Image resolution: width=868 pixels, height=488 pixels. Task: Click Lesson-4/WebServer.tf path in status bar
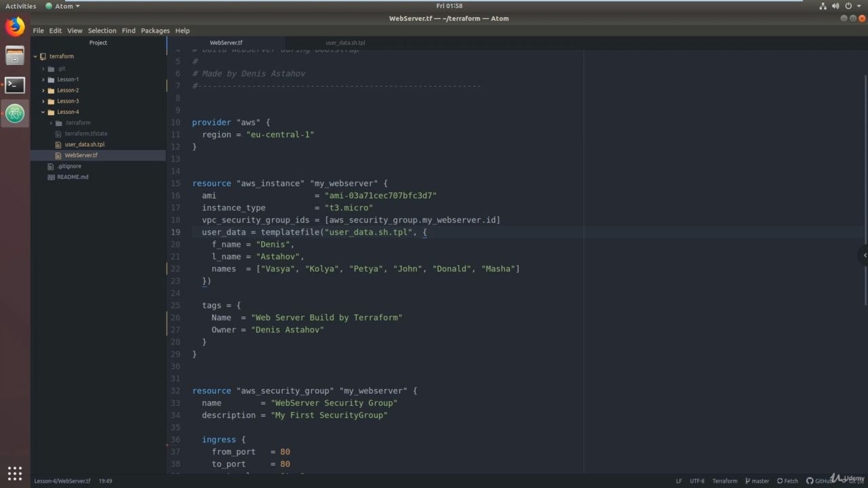pyautogui.click(x=62, y=481)
